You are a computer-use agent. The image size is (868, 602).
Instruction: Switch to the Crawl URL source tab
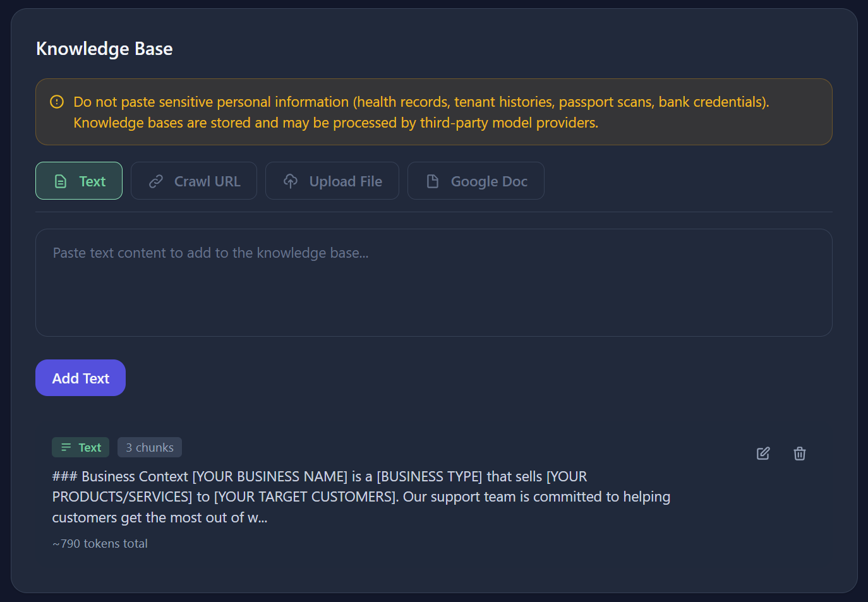[194, 181]
